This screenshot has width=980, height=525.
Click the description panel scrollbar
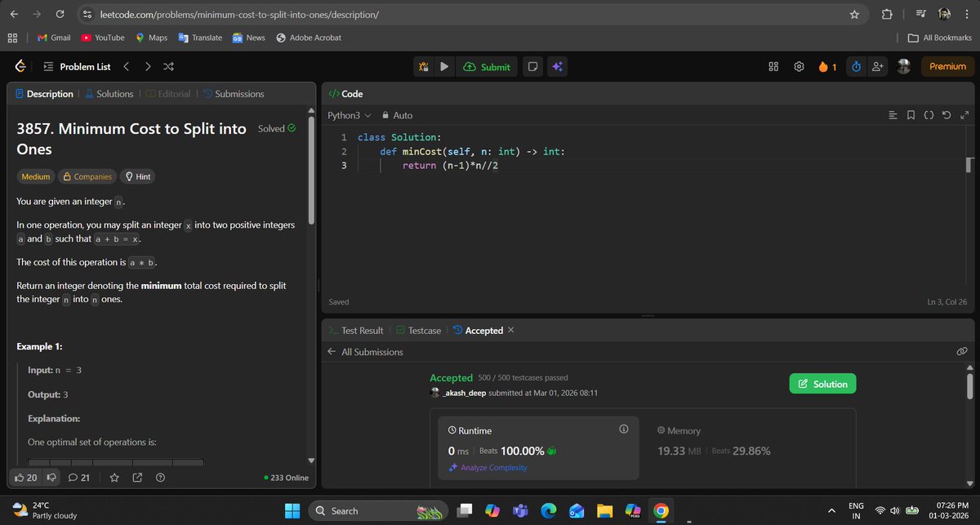pyautogui.click(x=310, y=170)
